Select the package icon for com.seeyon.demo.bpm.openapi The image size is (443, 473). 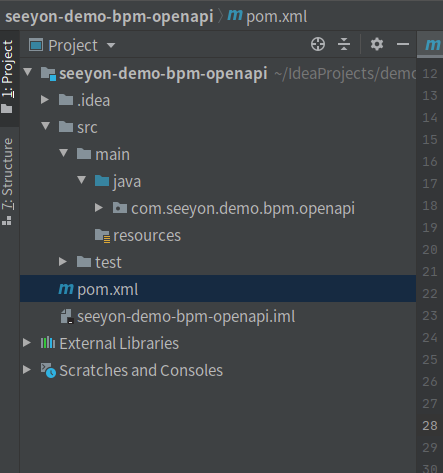(x=120, y=208)
